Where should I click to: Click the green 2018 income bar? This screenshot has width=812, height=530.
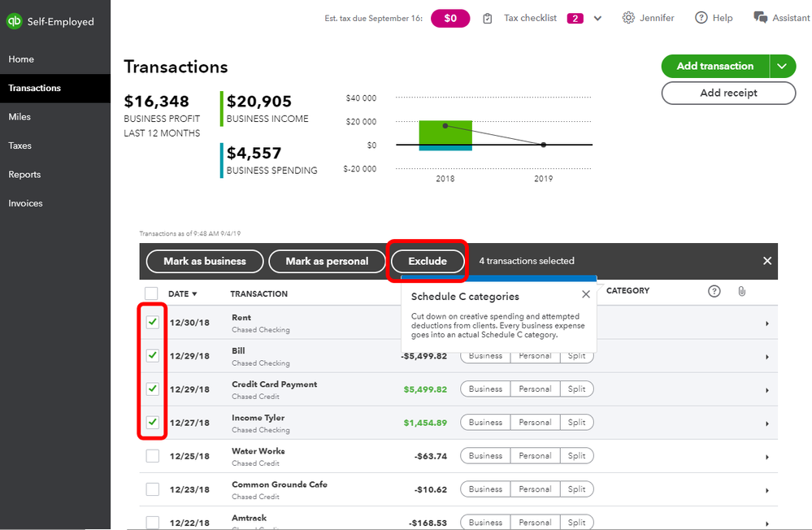445,132
